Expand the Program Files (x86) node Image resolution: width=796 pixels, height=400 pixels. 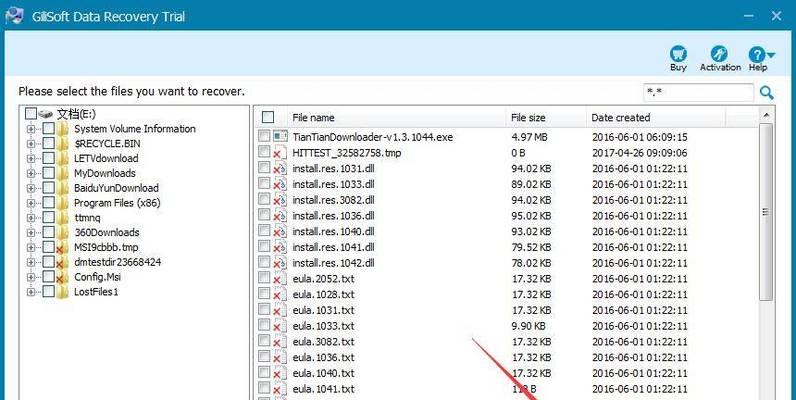[x=31, y=203]
